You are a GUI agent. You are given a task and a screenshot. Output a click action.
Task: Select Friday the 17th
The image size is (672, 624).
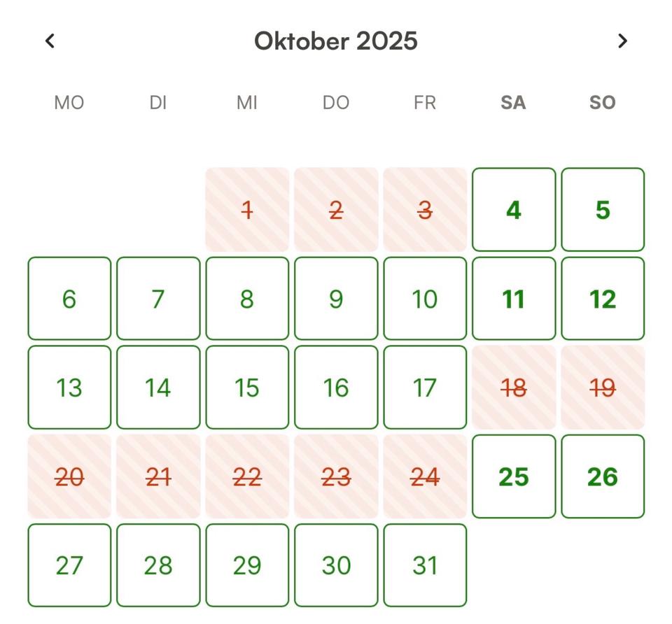click(x=425, y=388)
